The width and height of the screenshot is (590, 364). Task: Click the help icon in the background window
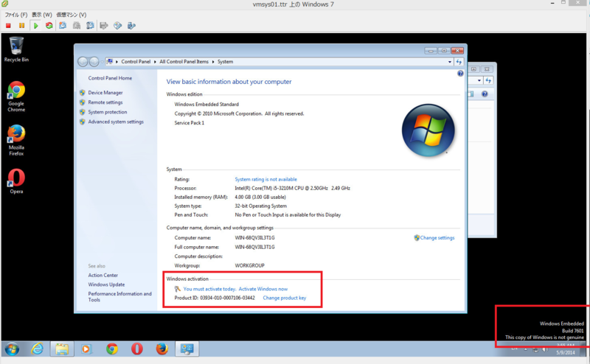(485, 94)
